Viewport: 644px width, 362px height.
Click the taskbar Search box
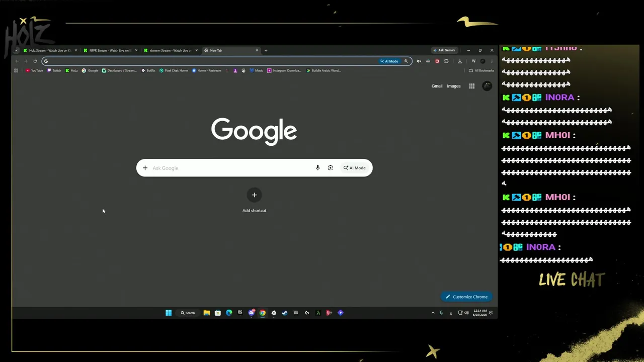point(188,313)
